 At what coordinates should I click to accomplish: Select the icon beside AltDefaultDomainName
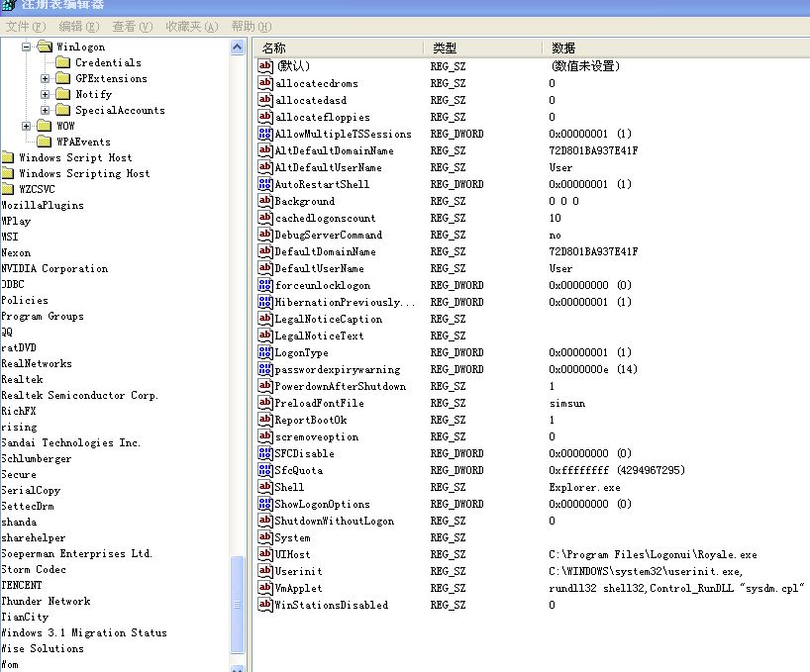[265, 150]
